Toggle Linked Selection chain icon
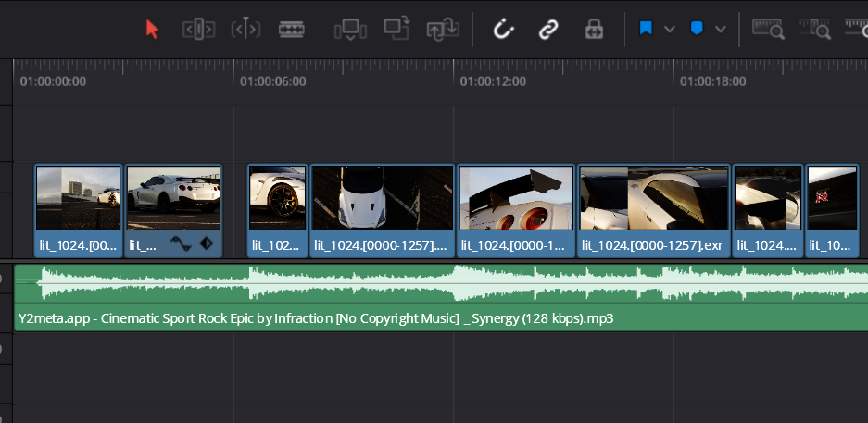868x423 pixels. pos(548,30)
